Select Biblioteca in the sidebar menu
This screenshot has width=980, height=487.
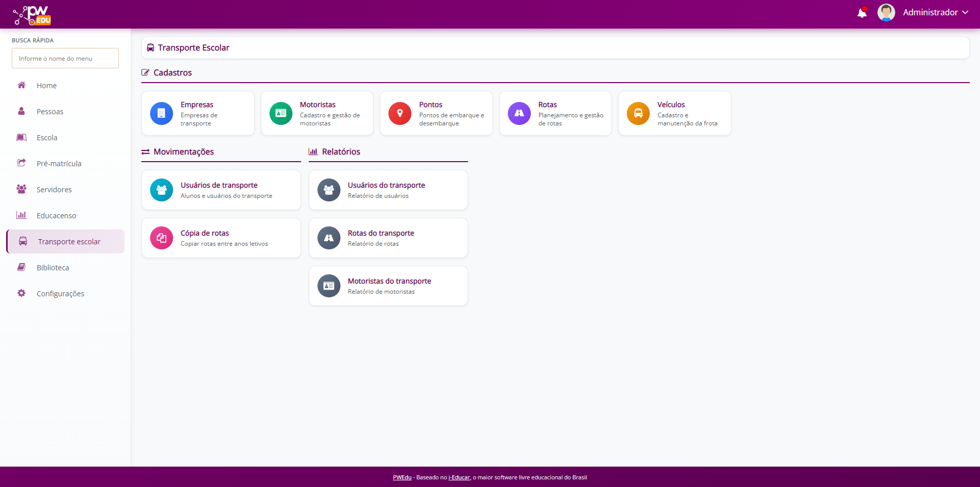click(53, 268)
